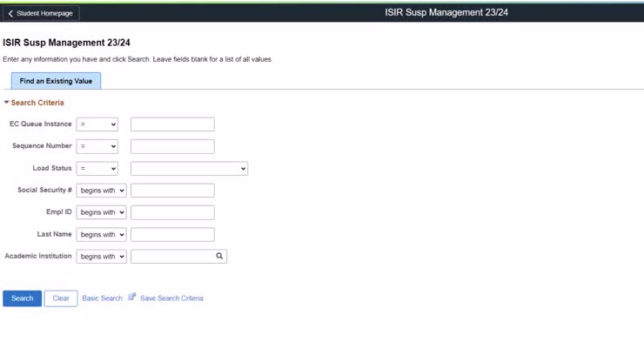This screenshot has width=644, height=362.
Task: Click the Empl ID input field
Action: pos(172,212)
